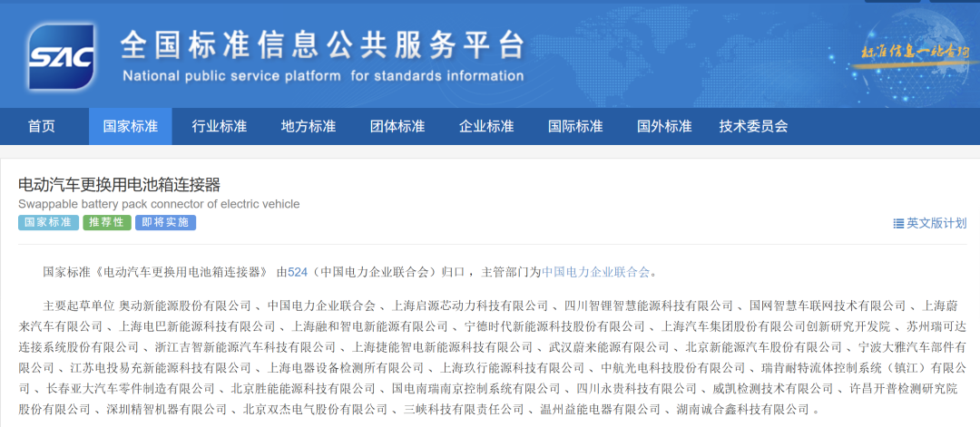Click 三峡科技有限责任公司 text
The image size is (980, 427).
click(463, 410)
